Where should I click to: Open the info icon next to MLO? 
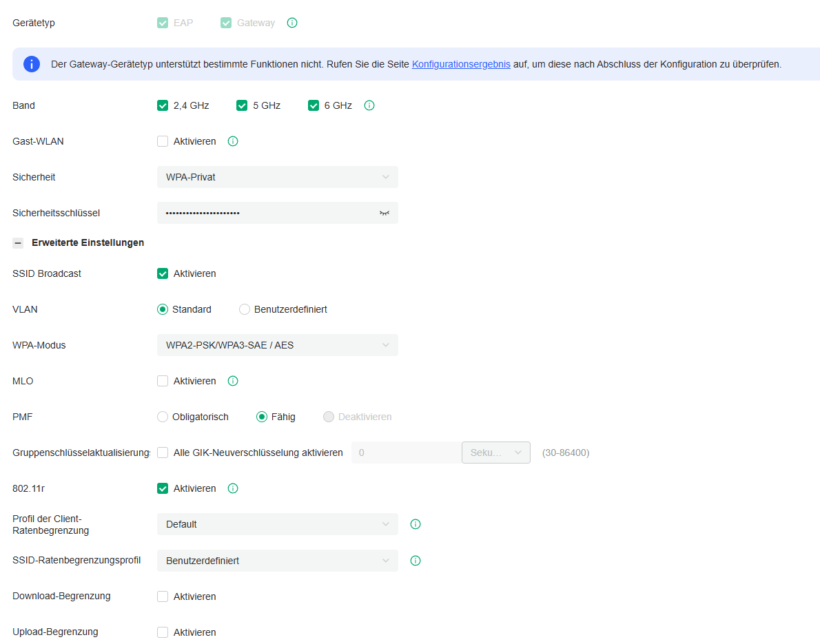coord(232,381)
